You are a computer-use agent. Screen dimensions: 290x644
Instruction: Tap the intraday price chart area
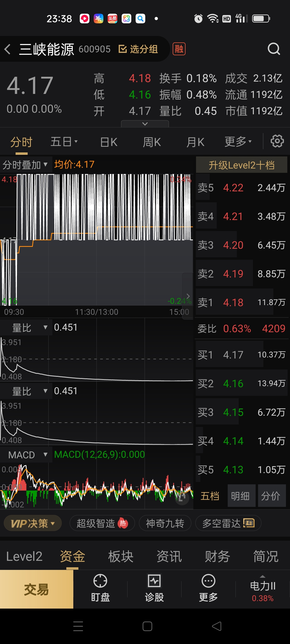coord(97,240)
